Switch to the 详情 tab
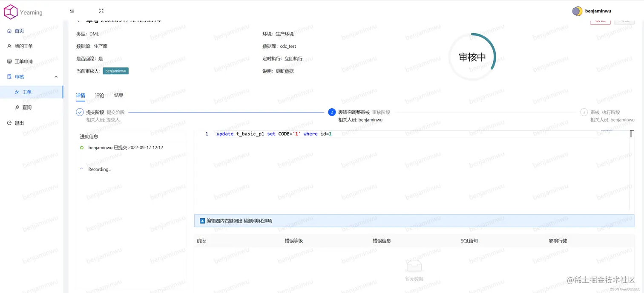Viewport: 644px width, 293px height. click(80, 96)
